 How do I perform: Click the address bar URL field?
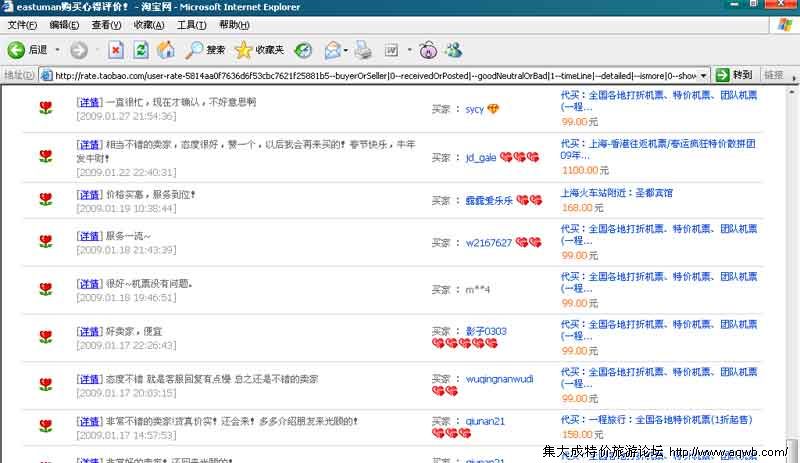click(x=375, y=76)
